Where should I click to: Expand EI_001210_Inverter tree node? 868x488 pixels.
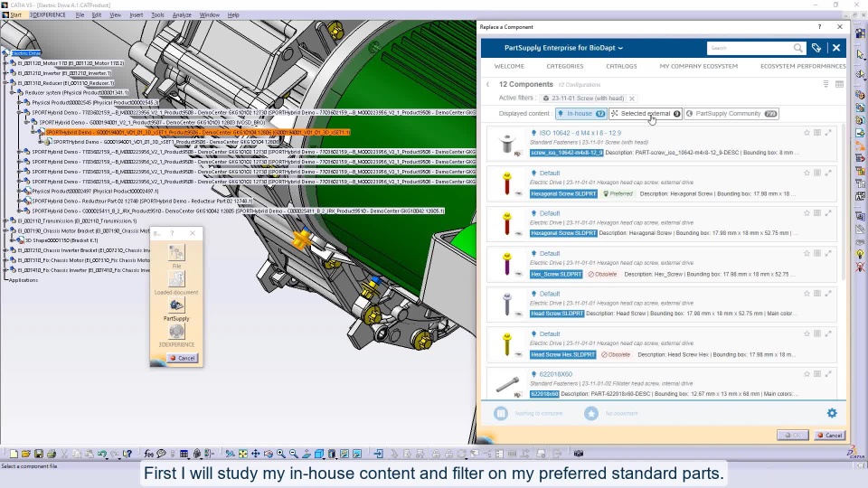6,73
